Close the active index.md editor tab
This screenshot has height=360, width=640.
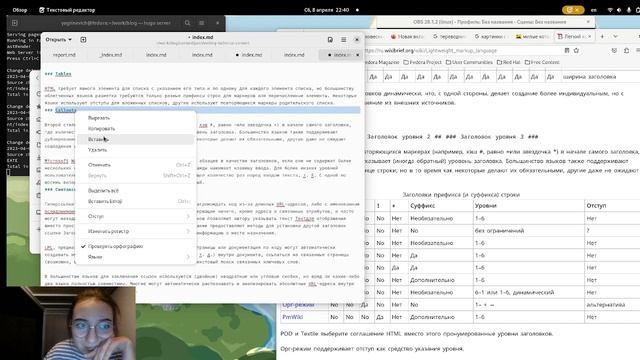[x=358, y=55]
